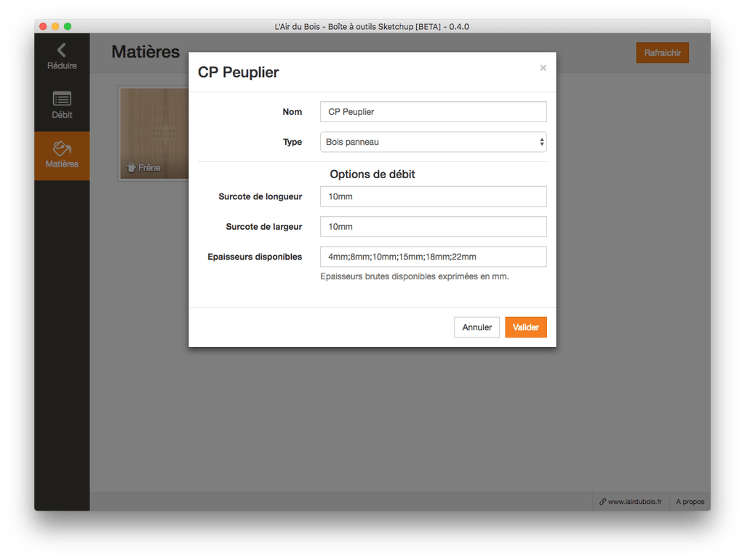
Task: Maximize the window with the green button
Action: pos(68,26)
